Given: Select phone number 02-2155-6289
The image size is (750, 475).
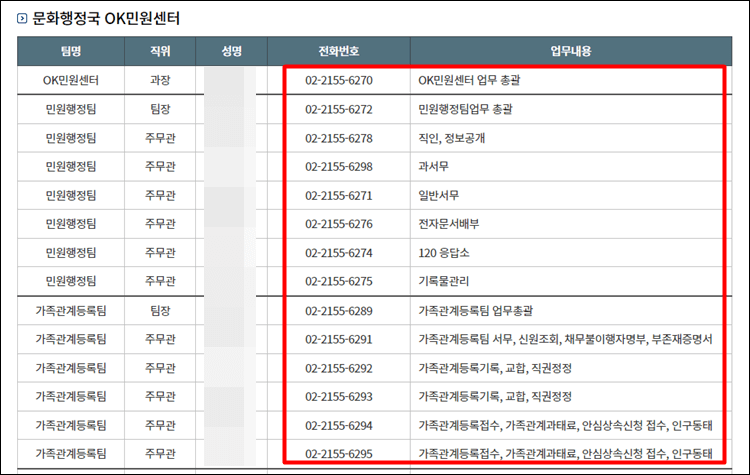Looking at the screenshot, I should tap(339, 311).
